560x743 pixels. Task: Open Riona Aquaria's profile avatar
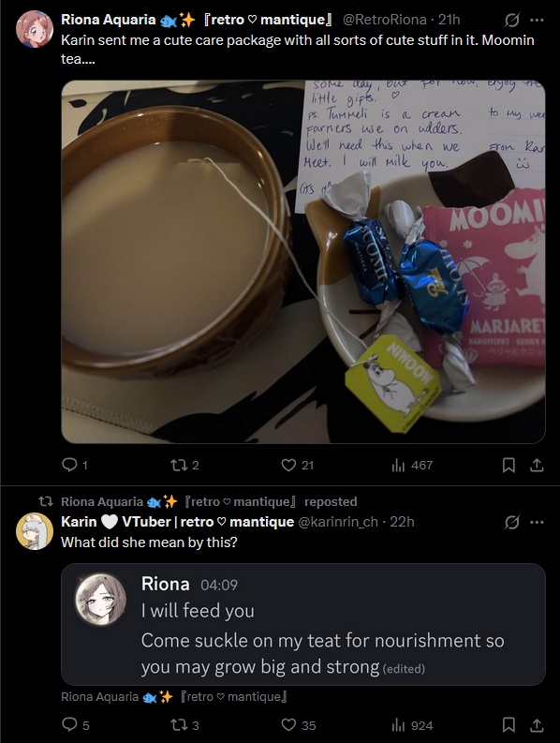tap(34, 29)
